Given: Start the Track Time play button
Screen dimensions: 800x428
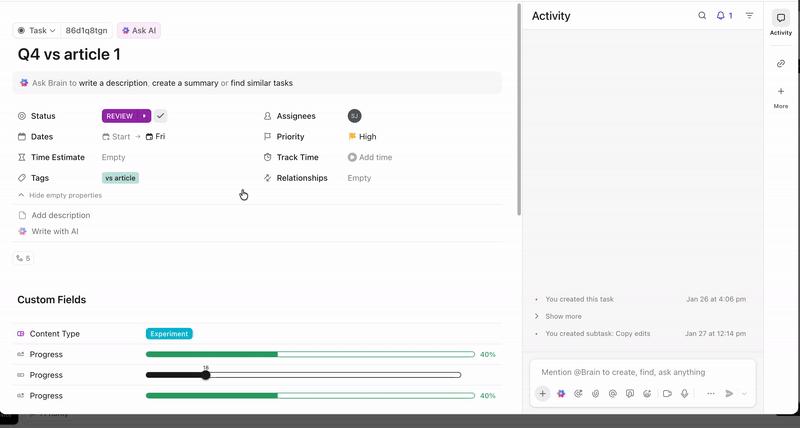Looking at the screenshot, I should click(x=352, y=157).
